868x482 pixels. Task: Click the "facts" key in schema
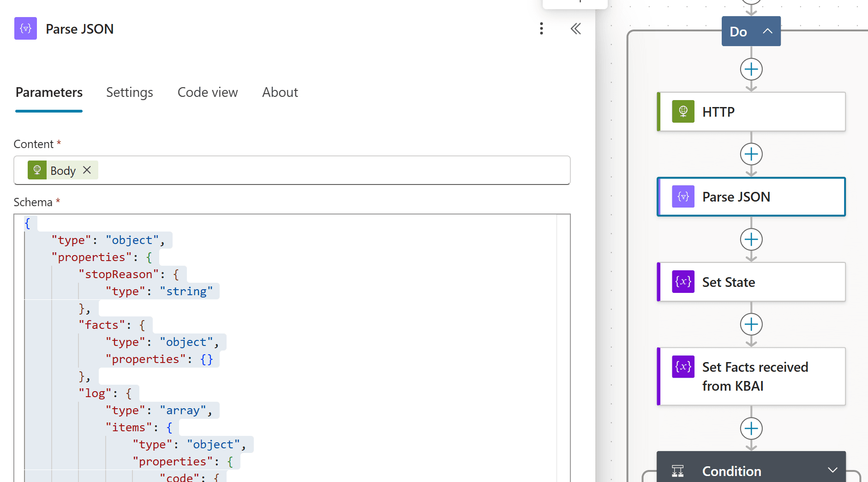point(102,325)
